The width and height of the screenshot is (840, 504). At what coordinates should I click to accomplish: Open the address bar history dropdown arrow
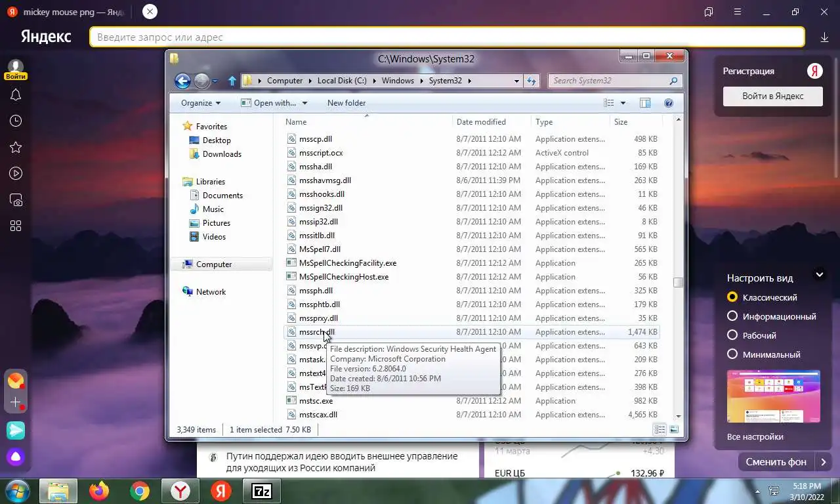coord(517,81)
